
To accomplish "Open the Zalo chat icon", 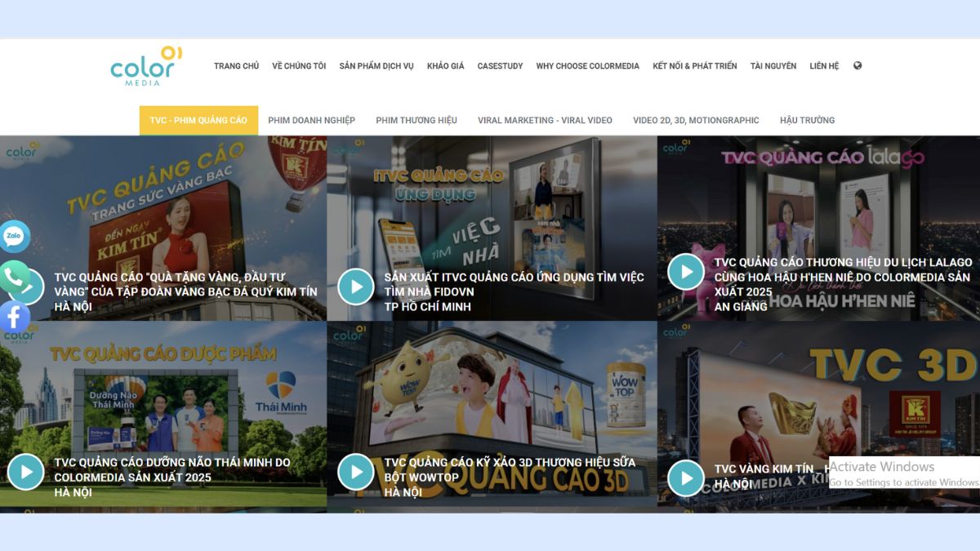I will [x=14, y=237].
